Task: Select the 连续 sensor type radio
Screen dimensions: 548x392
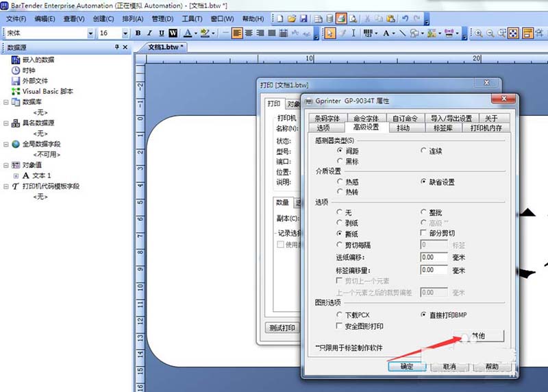Action: (423, 150)
